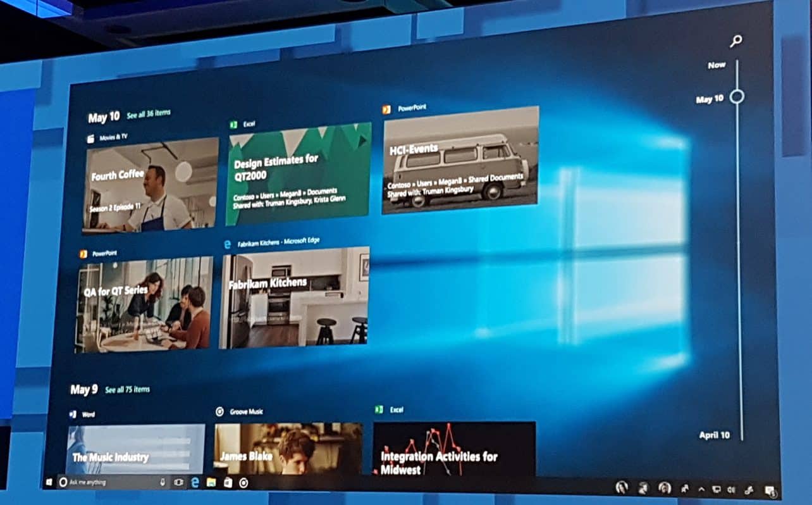Click See all 75 items link
The width and height of the screenshot is (812, 505).
(x=128, y=389)
